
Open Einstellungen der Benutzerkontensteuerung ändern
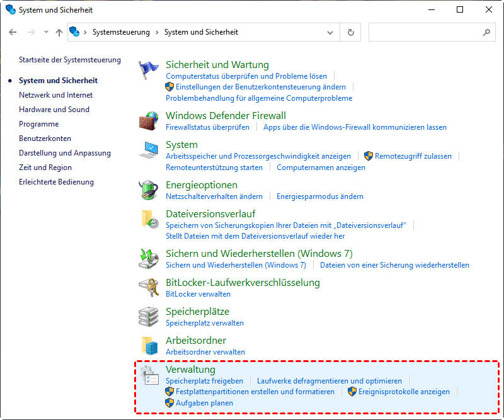(x=261, y=87)
